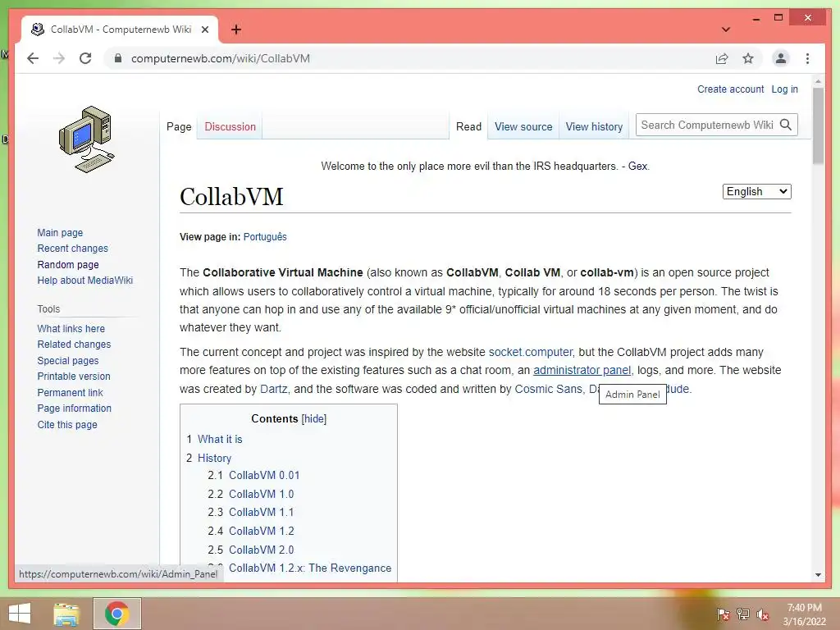840x630 pixels.
Task: Open the tab search chevron
Action: pos(726,30)
